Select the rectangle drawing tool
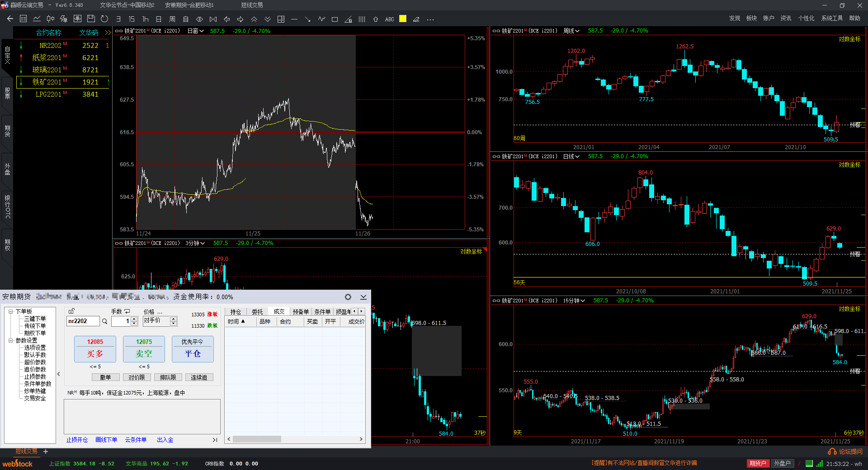Screen dimensions: 868x470 click(x=335, y=19)
